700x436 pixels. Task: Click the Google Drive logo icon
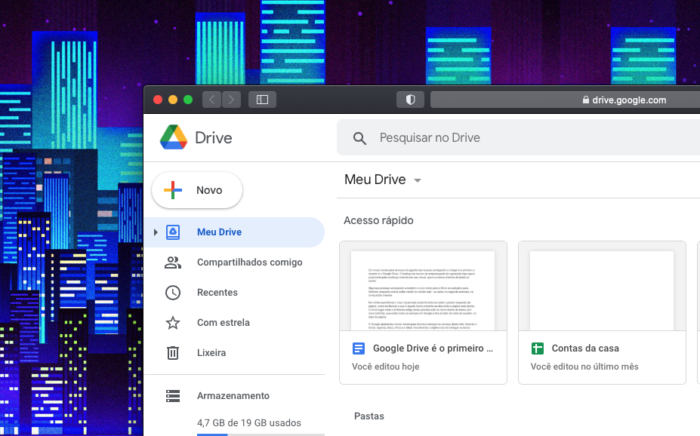(x=174, y=137)
